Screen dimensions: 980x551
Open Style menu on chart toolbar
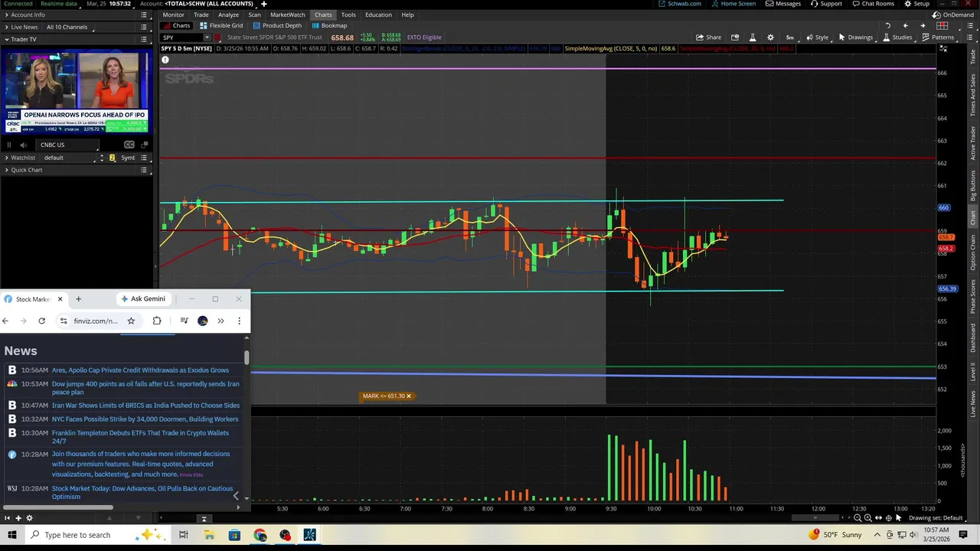817,37
